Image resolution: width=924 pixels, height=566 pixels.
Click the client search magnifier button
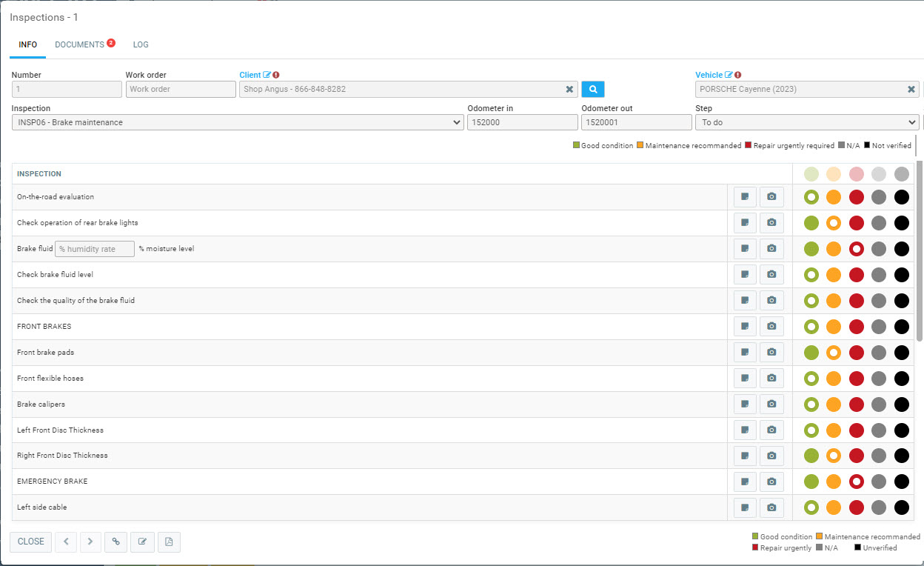pos(592,89)
